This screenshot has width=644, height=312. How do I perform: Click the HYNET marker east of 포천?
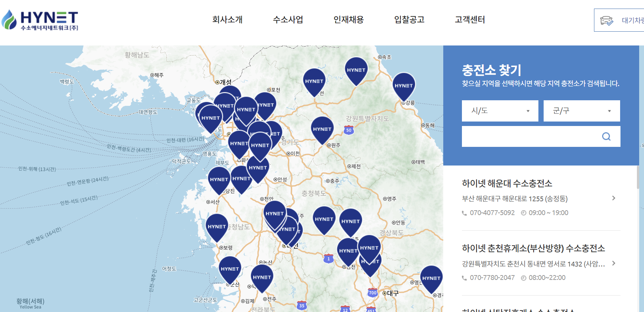(x=314, y=82)
